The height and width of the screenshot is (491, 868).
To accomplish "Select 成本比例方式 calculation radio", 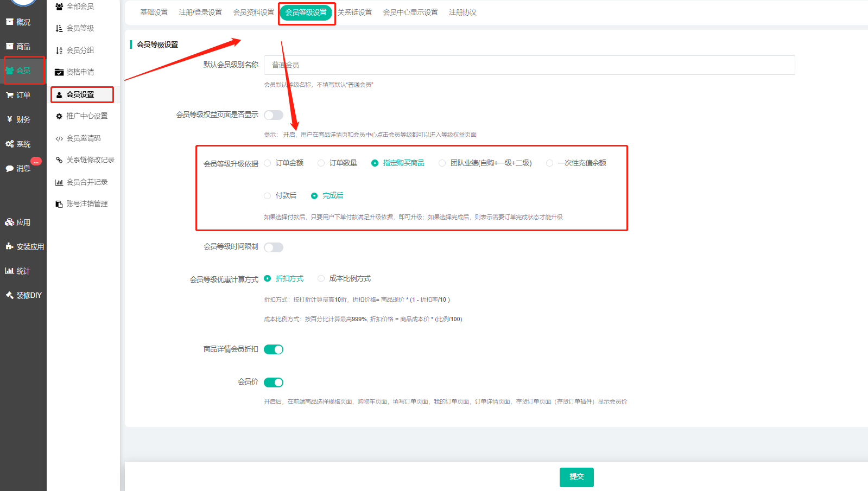I will pos(321,278).
